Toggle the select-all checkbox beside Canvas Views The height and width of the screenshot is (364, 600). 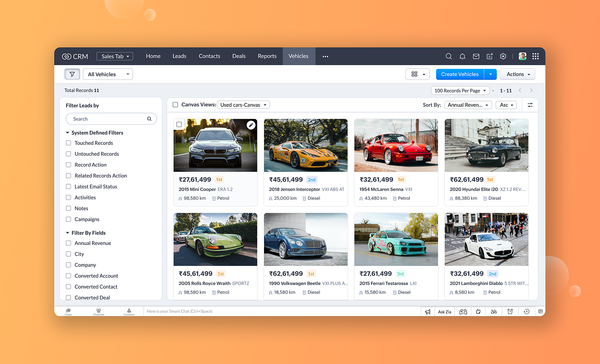175,105
